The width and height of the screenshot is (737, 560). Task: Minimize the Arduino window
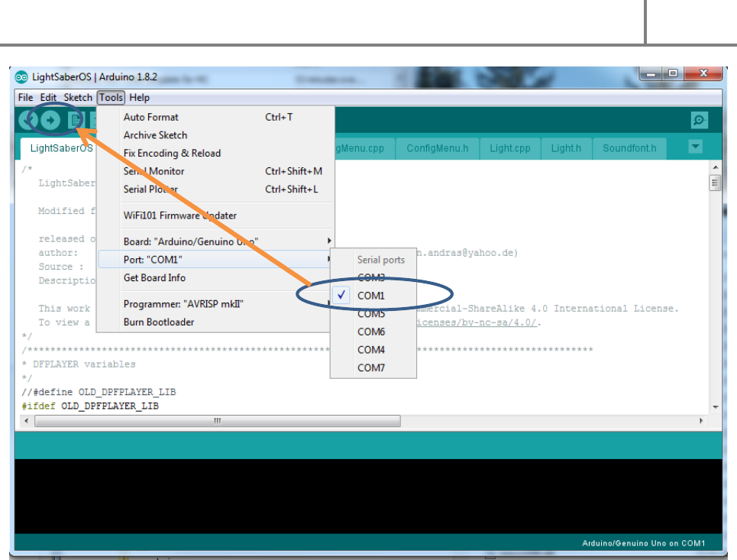(x=651, y=74)
